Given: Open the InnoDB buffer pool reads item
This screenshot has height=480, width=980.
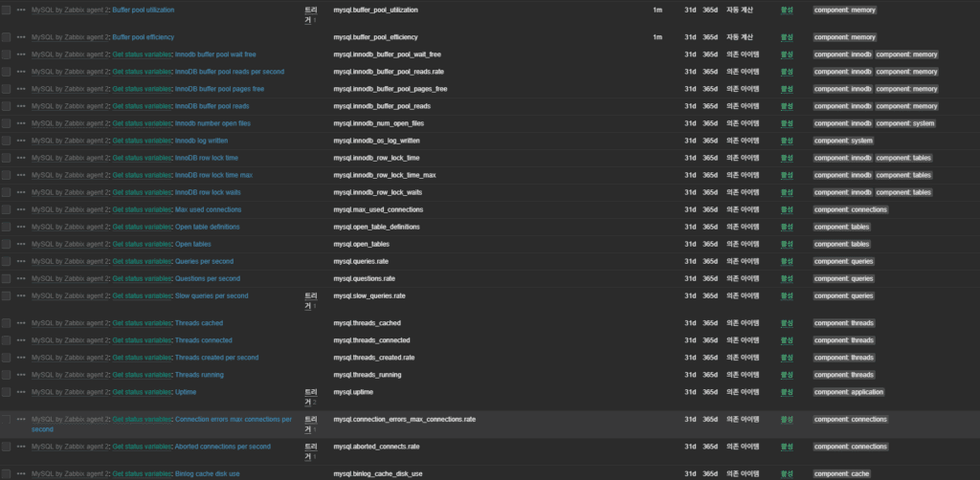Looking at the screenshot, I should (x=211, y=106).
